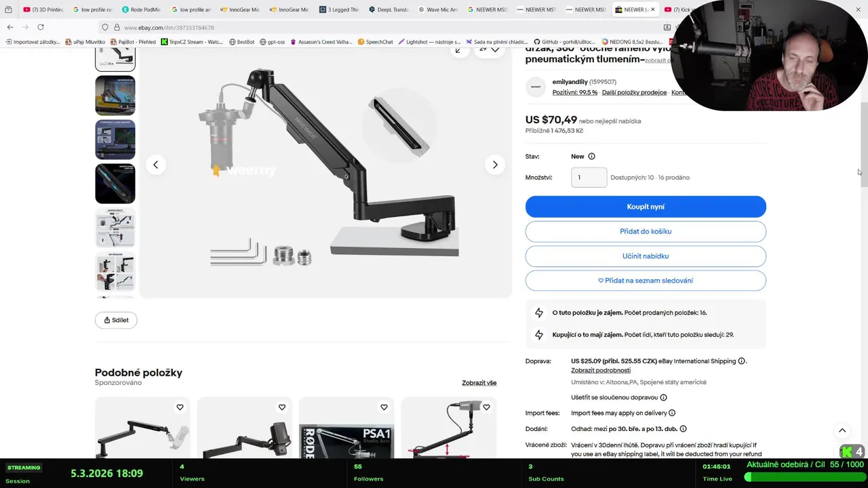This screenshot has height=488, width=868.
Task: Reload the eBay page
Action: pyautogui.click(x=41, y=27)
